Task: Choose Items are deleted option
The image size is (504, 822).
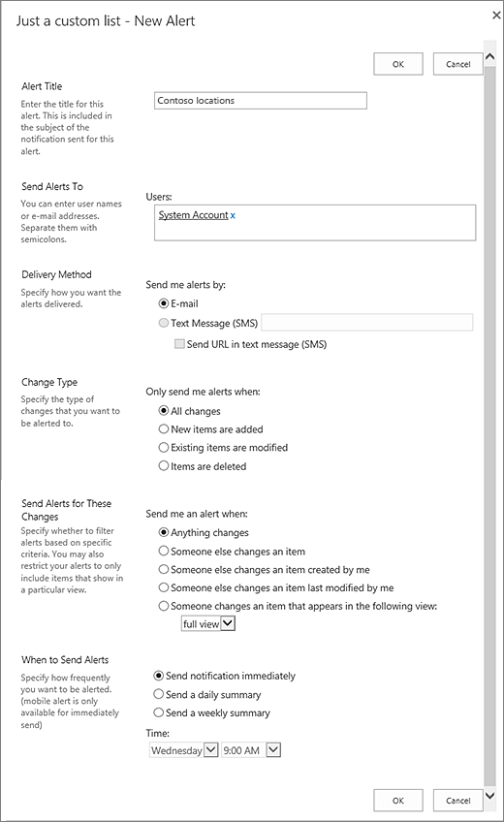Action: pyautogui.click(x=164, y=465)
